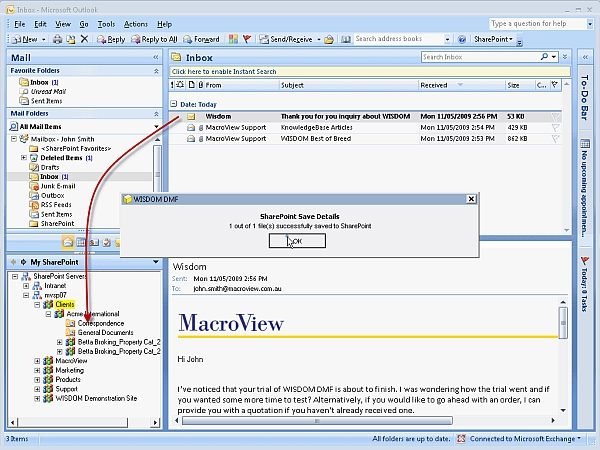The width and height of the screenshot is (600, 450).
Task: Open the New item dropdown arrow
Action: 44,39
